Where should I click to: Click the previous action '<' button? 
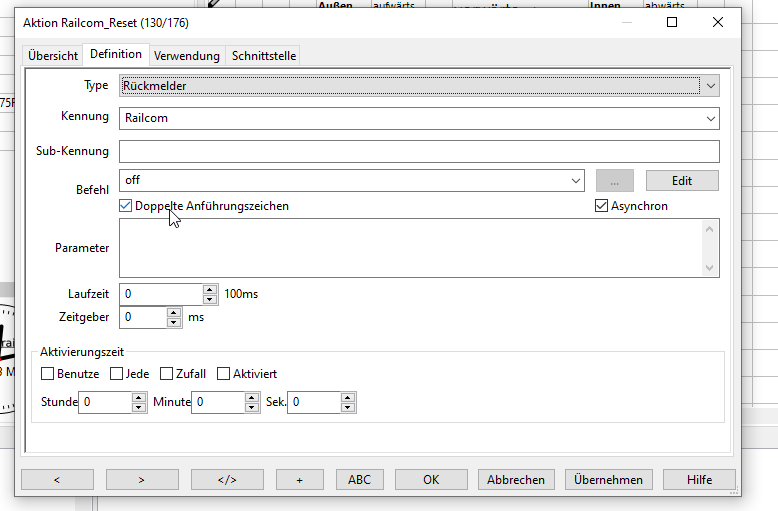(x=57, y=479)
